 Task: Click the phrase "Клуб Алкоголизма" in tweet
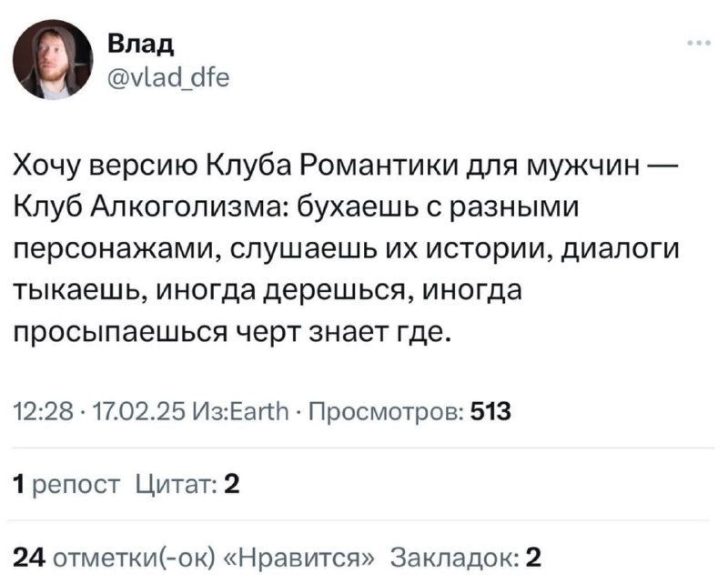(148, 206)
